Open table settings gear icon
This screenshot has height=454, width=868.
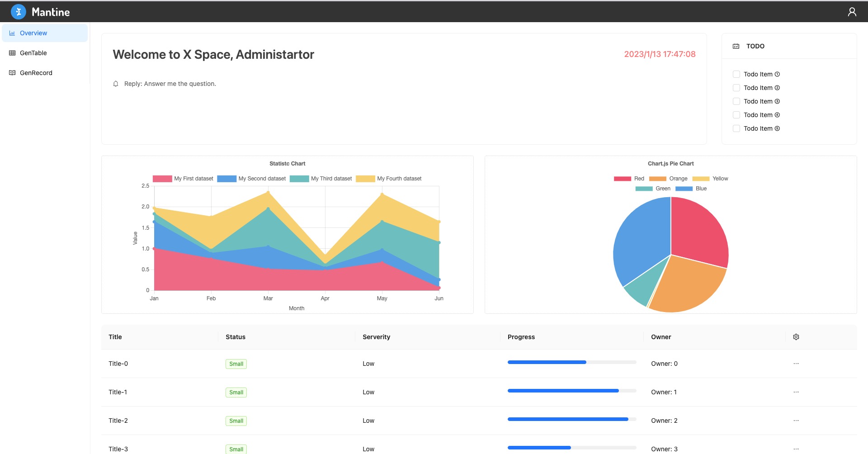pos(796,337)
